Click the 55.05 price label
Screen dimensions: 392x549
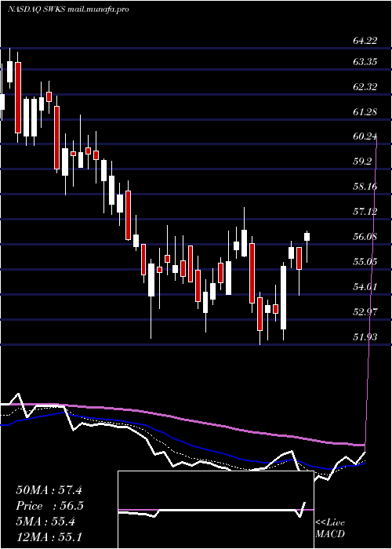tap(365, 261)
